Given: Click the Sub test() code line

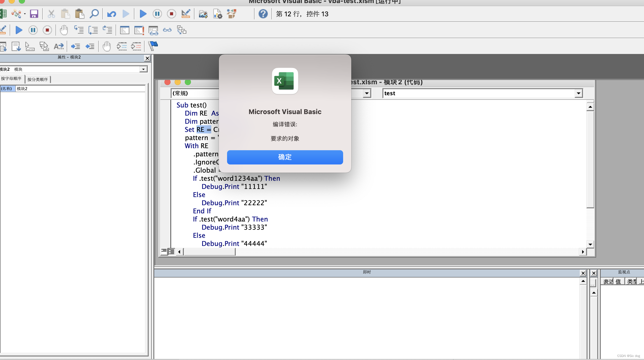Looking at the screenshot, I should [x=191, y=105].
